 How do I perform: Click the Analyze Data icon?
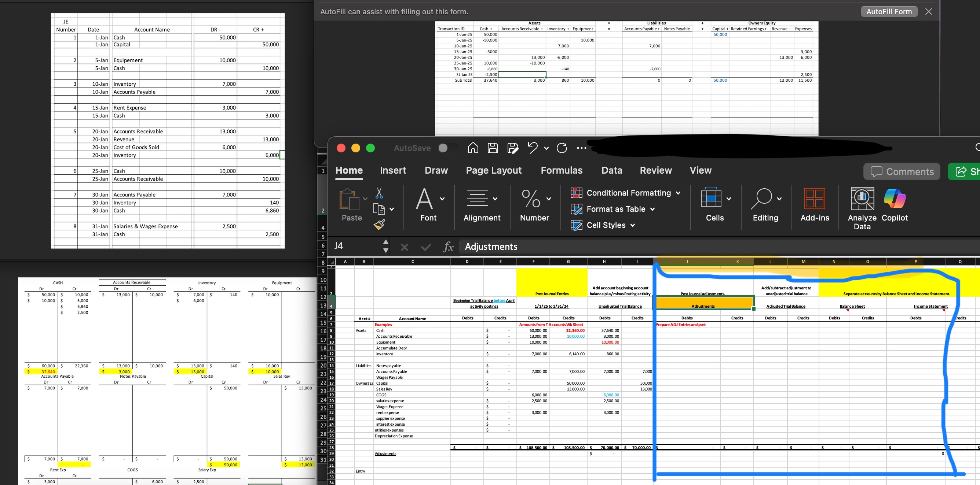pyautogui.click(x=862, y=199)
